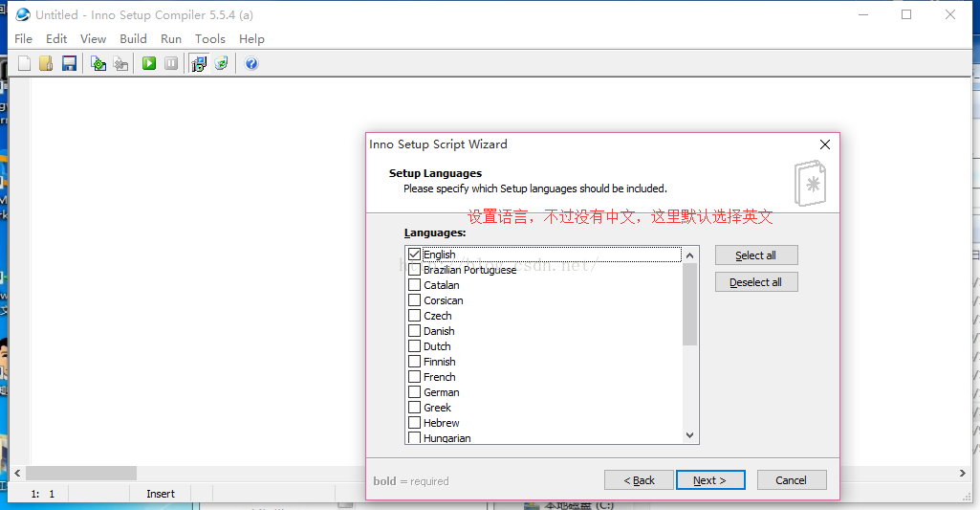980x510 pixels.
Task: Click the "1: 1" cursor position in the status bar
Action: (x=42, y=494)
